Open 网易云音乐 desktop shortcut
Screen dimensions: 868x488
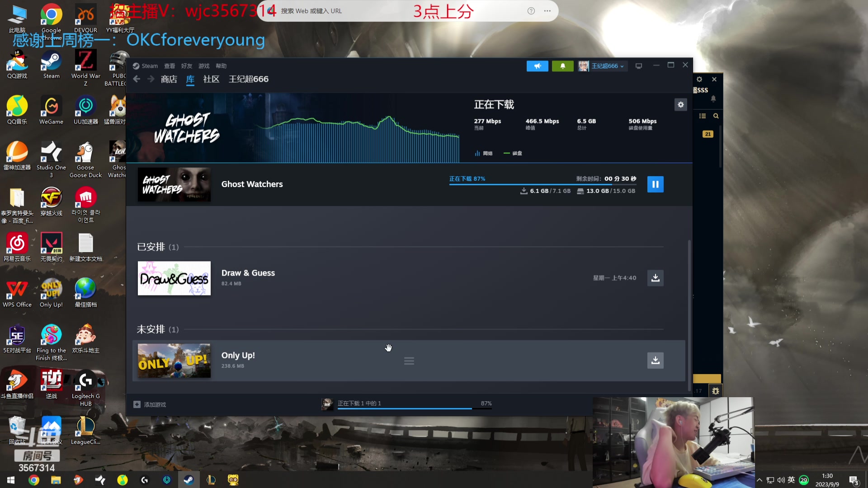tap(17, 247)
